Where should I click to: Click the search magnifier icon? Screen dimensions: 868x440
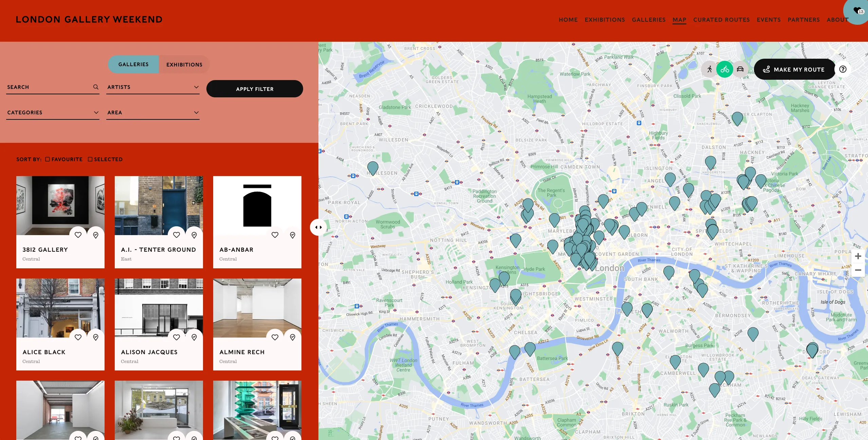click(x=96, y=87)
